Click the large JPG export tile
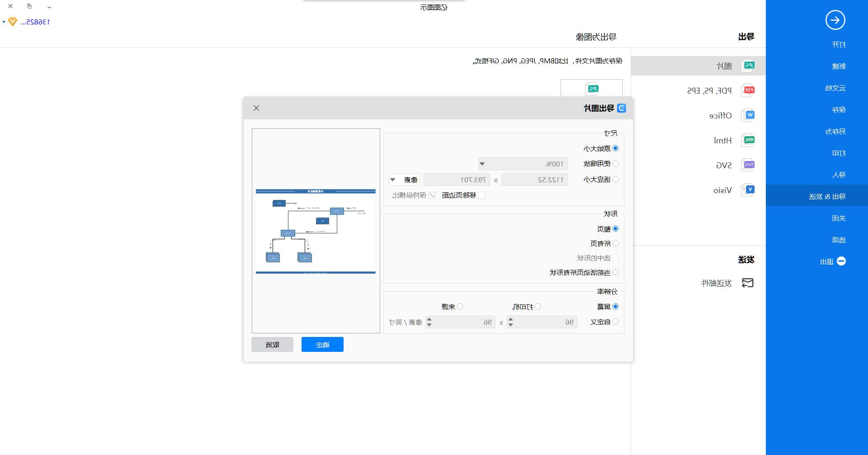The height and width of the screenshot is (455, 868). (x=591, y=88)
